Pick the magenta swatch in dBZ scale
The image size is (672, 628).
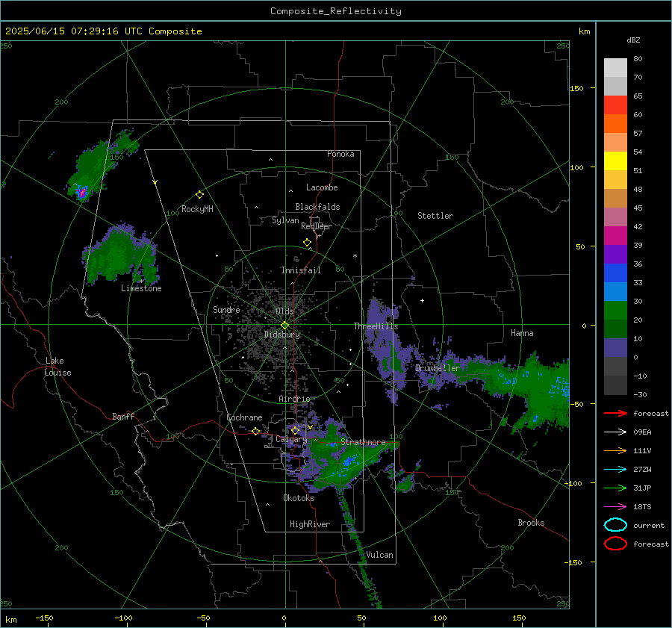point(615,235)
